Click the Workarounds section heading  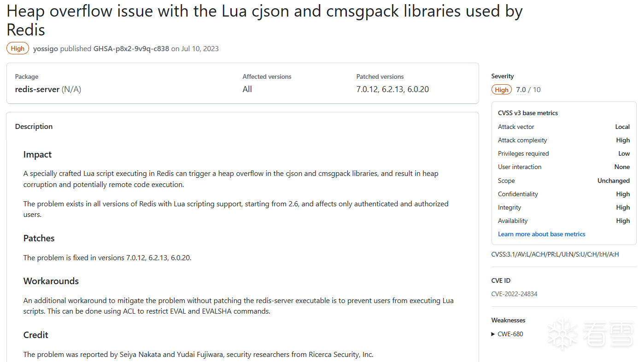click(51, 281)
